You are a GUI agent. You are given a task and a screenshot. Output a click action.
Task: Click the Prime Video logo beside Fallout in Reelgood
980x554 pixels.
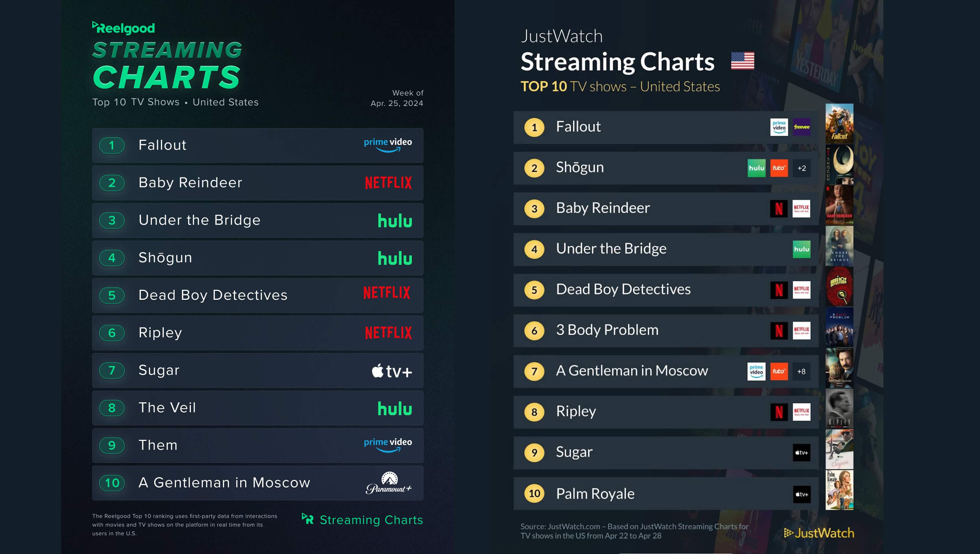coord(388,145)
